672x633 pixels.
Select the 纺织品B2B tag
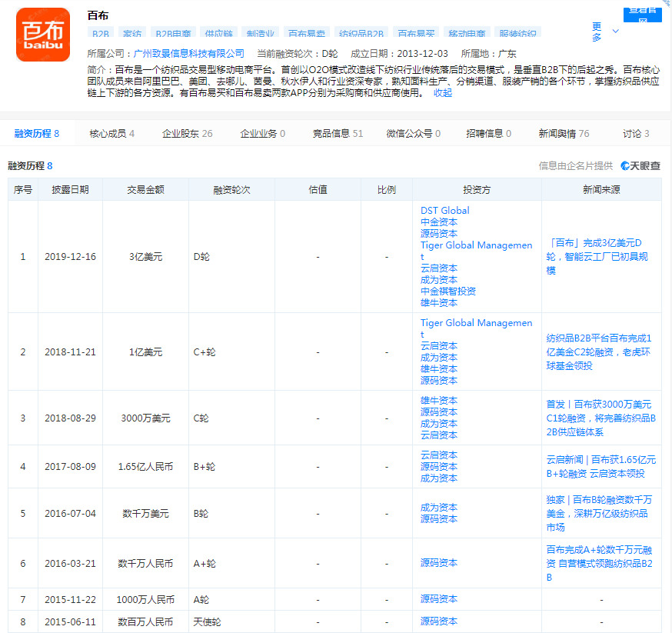tap(361, 32)
